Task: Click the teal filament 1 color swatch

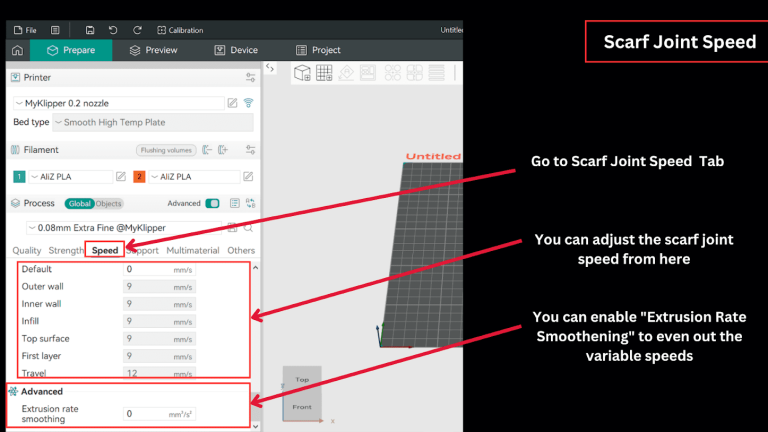Action: 19,176
